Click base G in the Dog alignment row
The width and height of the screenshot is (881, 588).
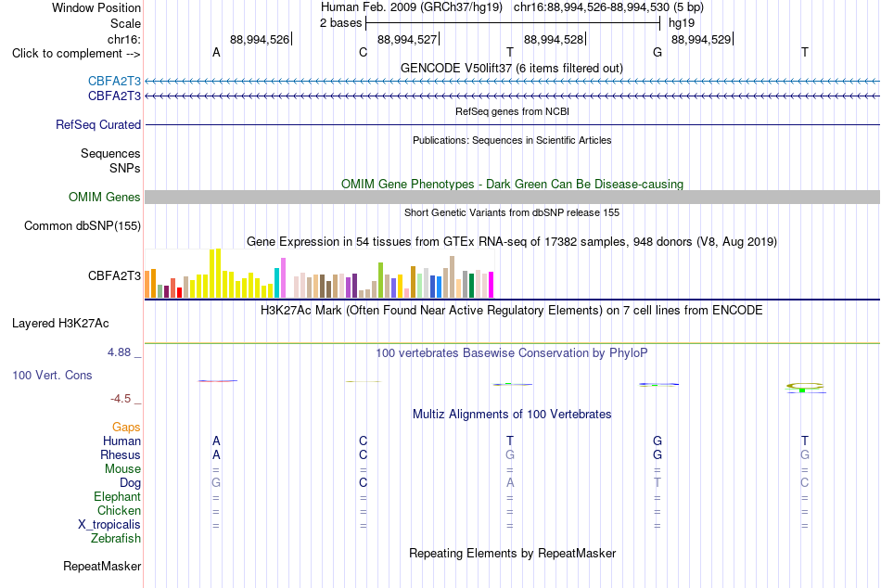point(216,483)
